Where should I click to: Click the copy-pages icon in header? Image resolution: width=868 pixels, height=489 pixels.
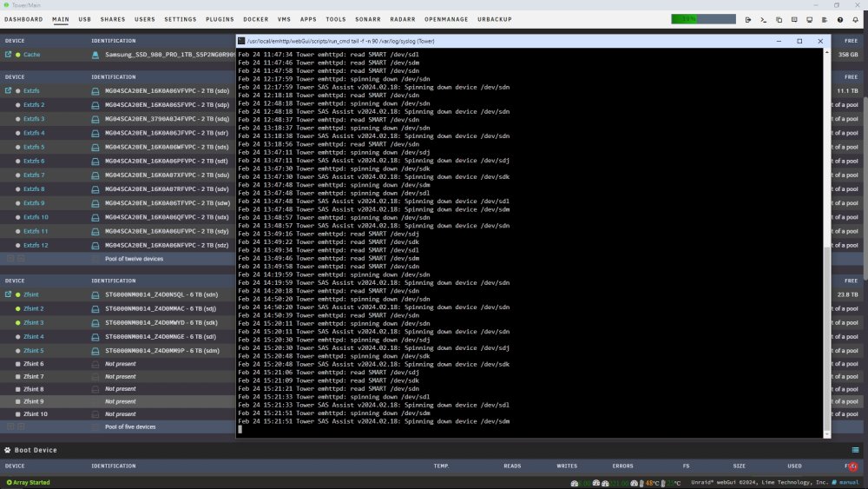click(779, 19)
